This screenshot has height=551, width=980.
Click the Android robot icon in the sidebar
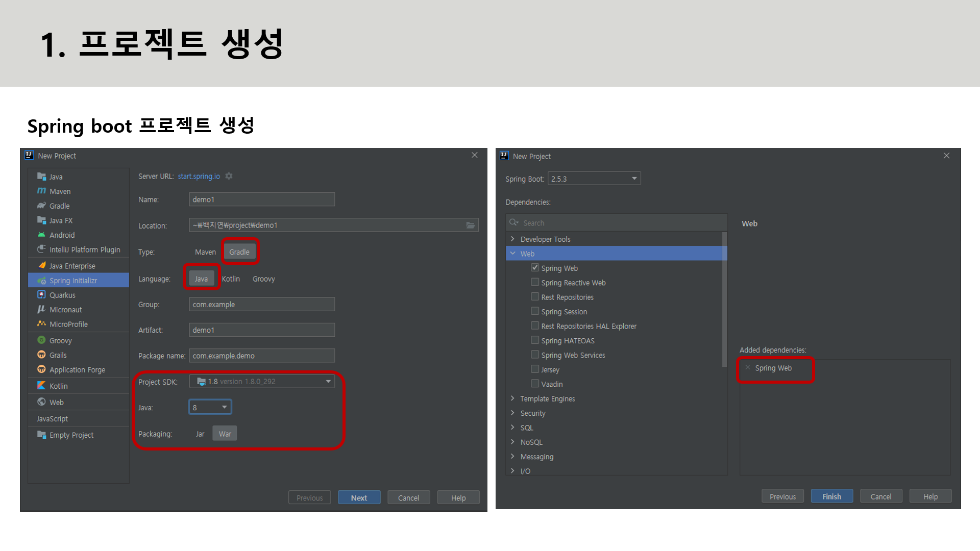[41, 235]
